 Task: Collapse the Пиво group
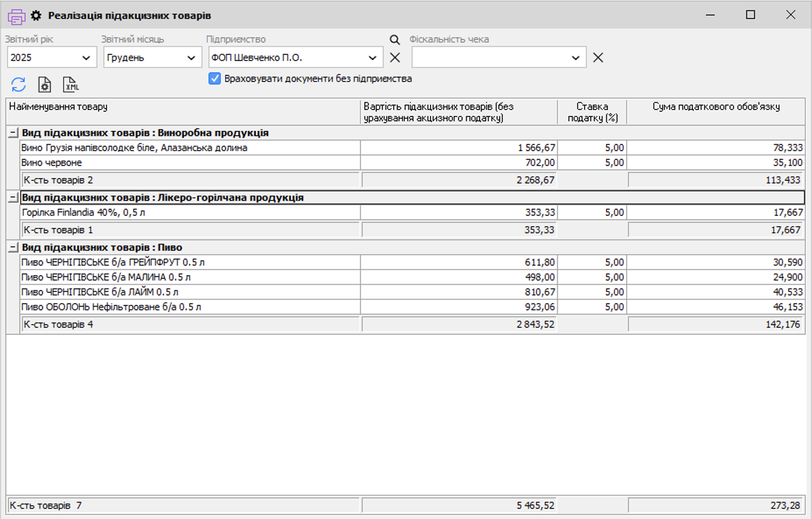[14, 248]
